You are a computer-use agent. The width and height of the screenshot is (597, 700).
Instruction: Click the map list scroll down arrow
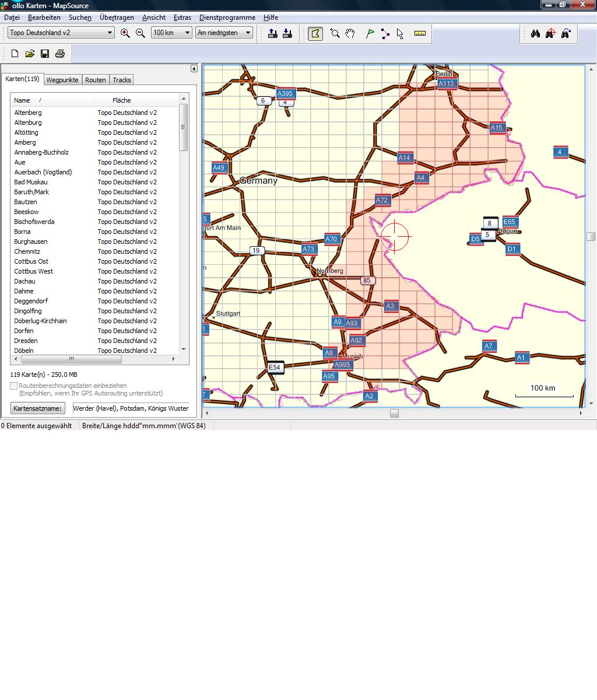tap(184, 349)
